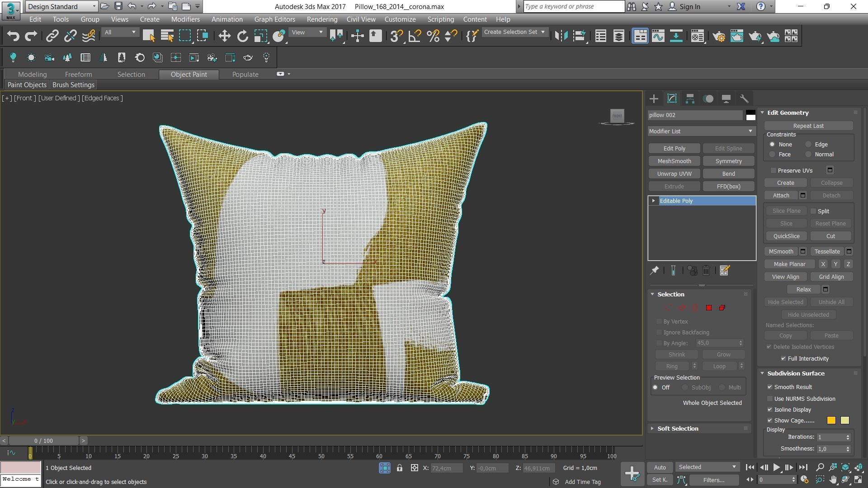
Task: Click the Select by Name icon
Action: point(167,36)
